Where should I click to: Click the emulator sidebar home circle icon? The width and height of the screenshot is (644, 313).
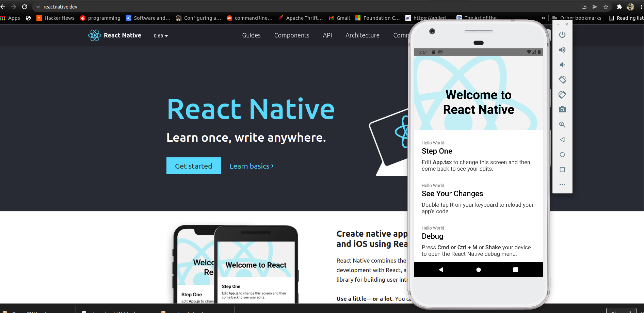[562, 155]
